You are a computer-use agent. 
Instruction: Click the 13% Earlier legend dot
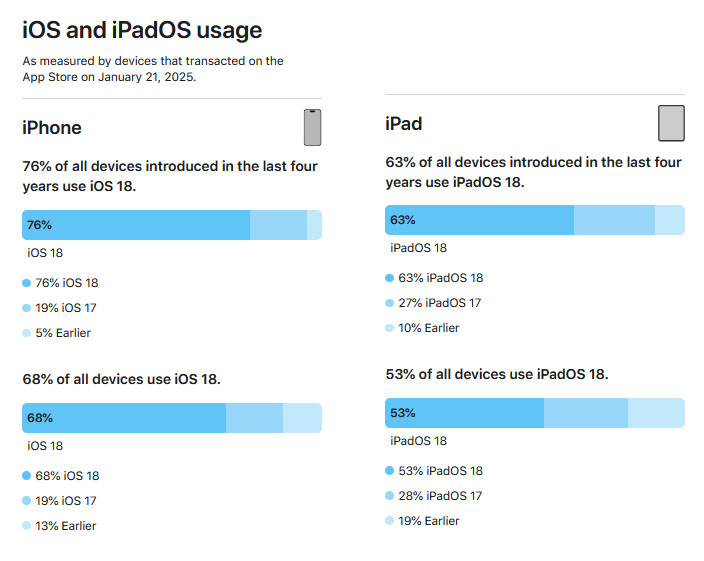[x=26, y=526]
